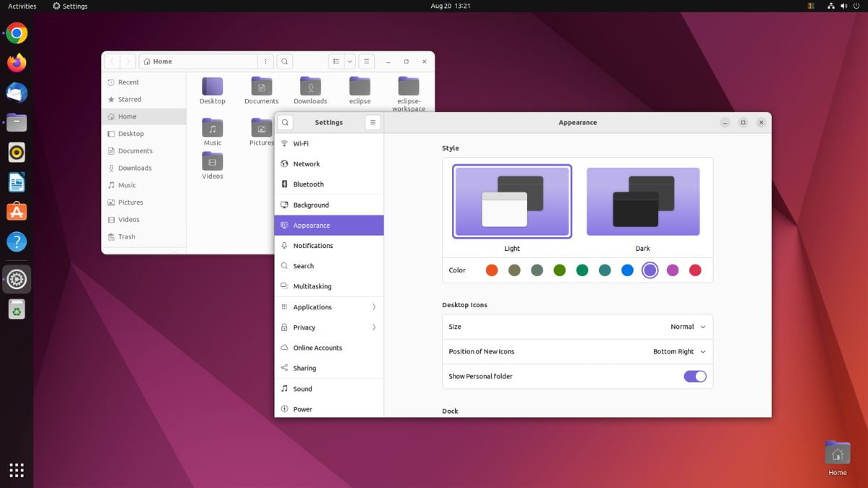This screenshot has height=488, width=868.
Task: Select Appearance in the Settings sidebar
Action: tap(311, 225)
